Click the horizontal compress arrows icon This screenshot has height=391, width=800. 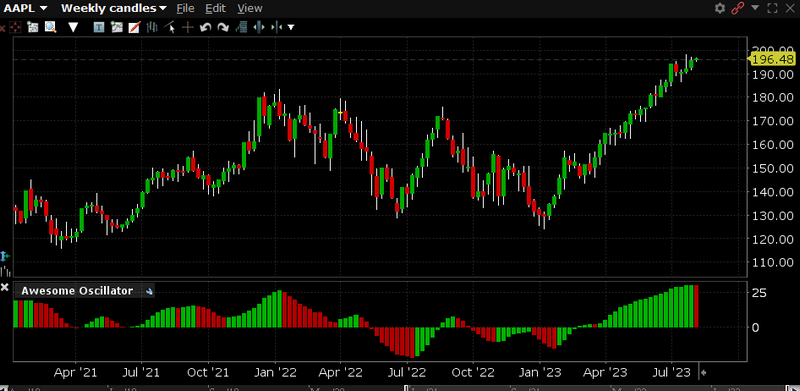(277, 27)
